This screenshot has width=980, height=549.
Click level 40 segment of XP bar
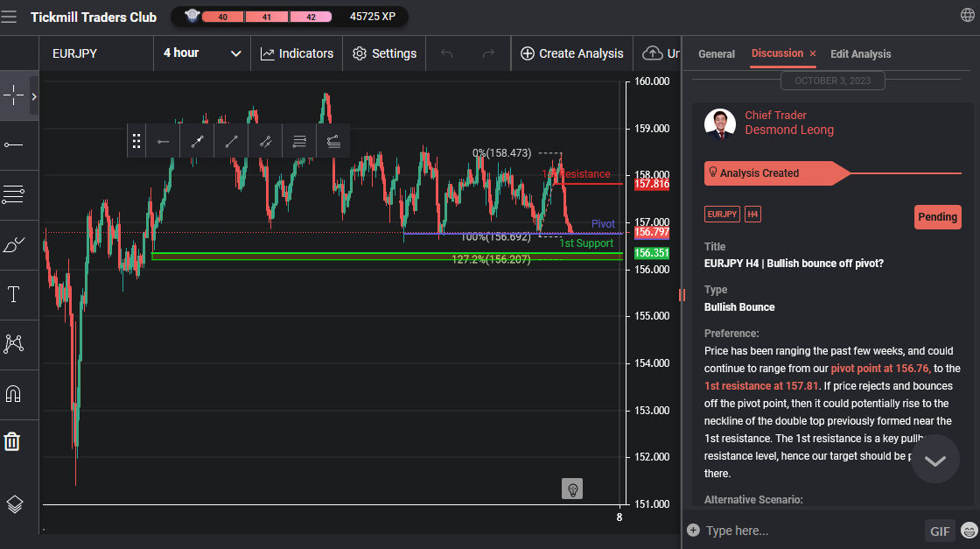(x=222, y=17)
